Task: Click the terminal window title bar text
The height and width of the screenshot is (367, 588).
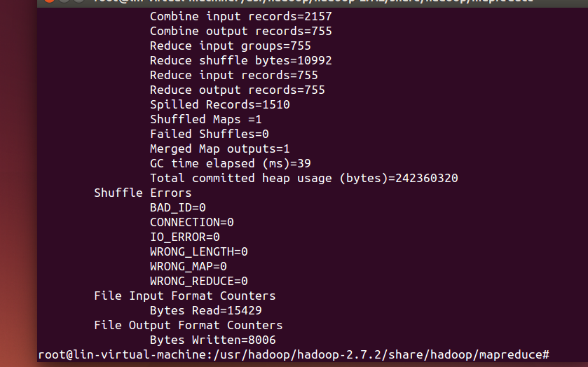Action: point(313,1)
